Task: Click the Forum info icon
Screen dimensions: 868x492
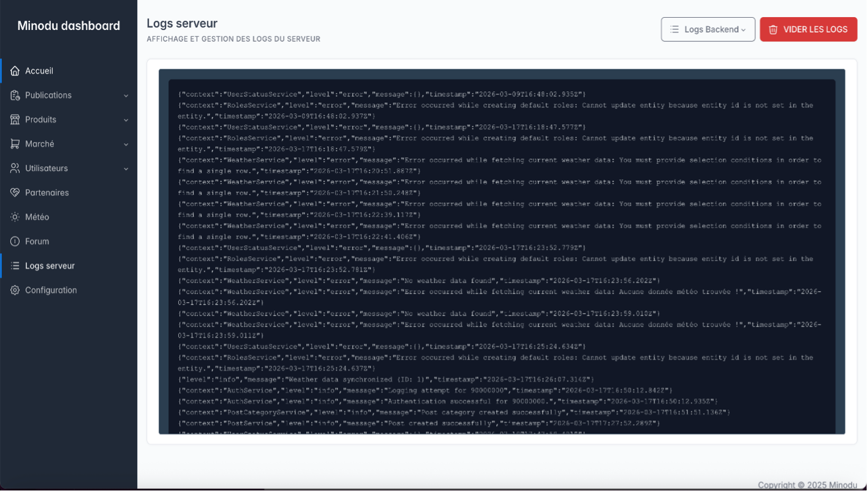Action: 15,241
